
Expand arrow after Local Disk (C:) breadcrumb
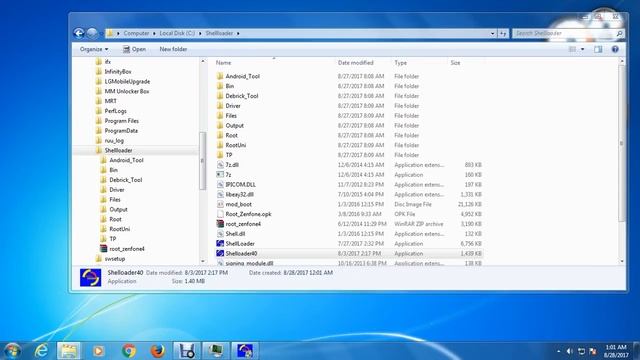point(200,33)
